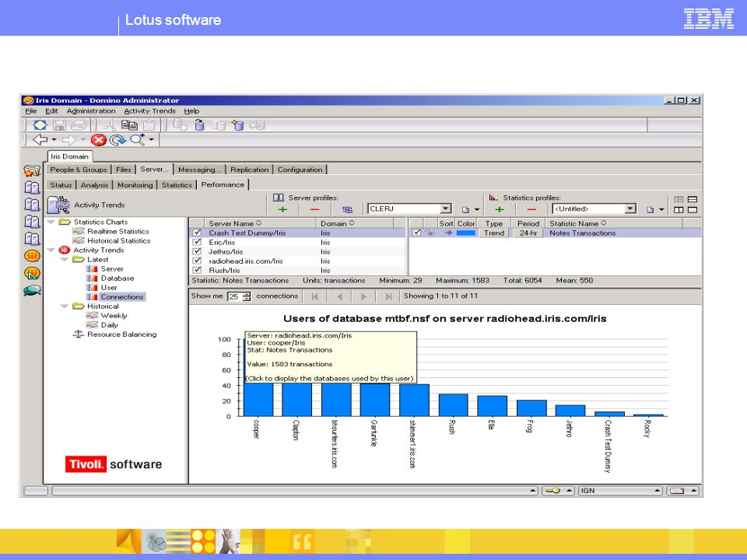Open the back arrow history dropdown
This screenshot has width=747, height=560.
(x=54, y=139)
